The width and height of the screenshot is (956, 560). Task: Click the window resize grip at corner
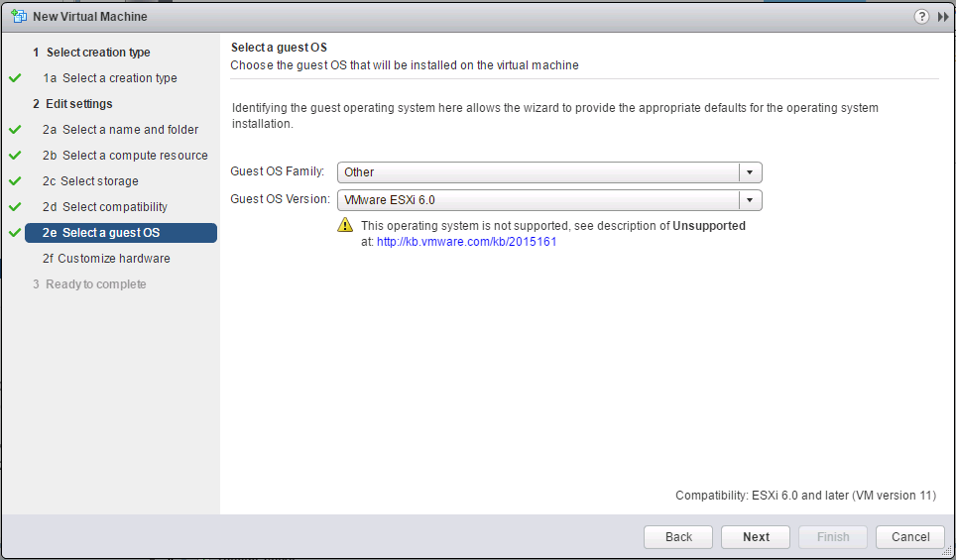click(x=947, y=551)
